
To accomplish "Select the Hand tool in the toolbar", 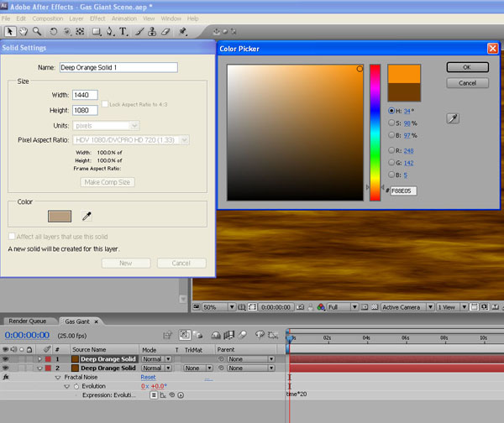I will click(23, 32).
